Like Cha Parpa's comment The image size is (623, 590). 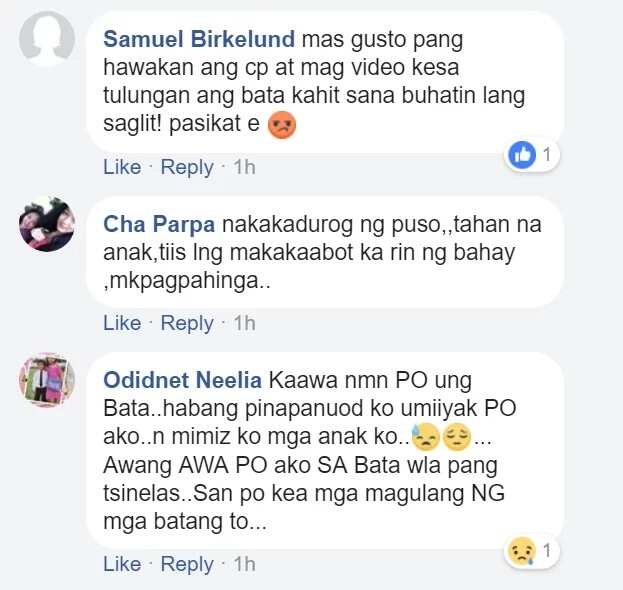tap(122, 323)
